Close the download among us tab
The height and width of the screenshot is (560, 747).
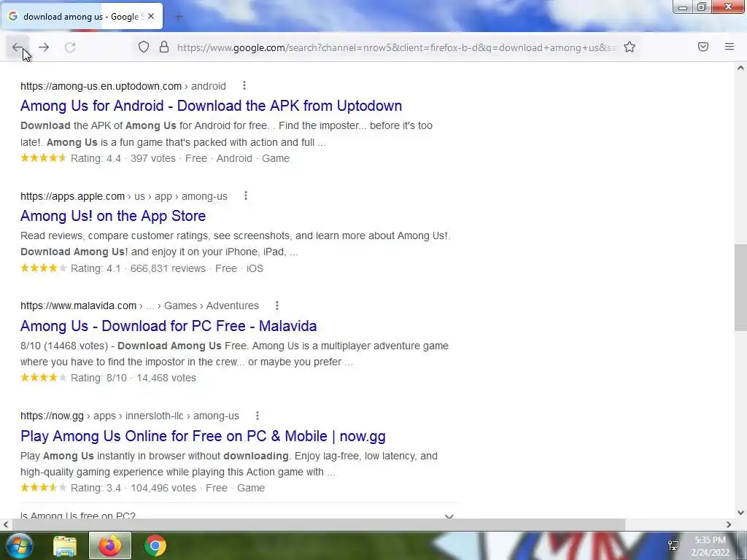pos(151,16)
